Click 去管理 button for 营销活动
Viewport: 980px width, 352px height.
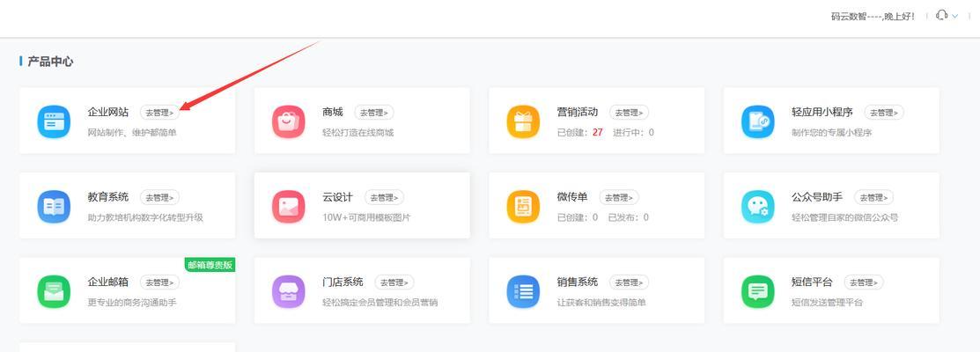(629, 113)
